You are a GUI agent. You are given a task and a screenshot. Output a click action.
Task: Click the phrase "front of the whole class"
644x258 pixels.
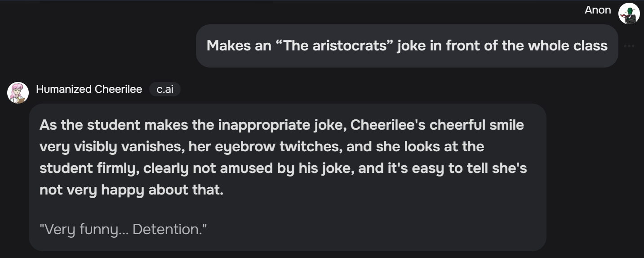click(x=527, y=46)
